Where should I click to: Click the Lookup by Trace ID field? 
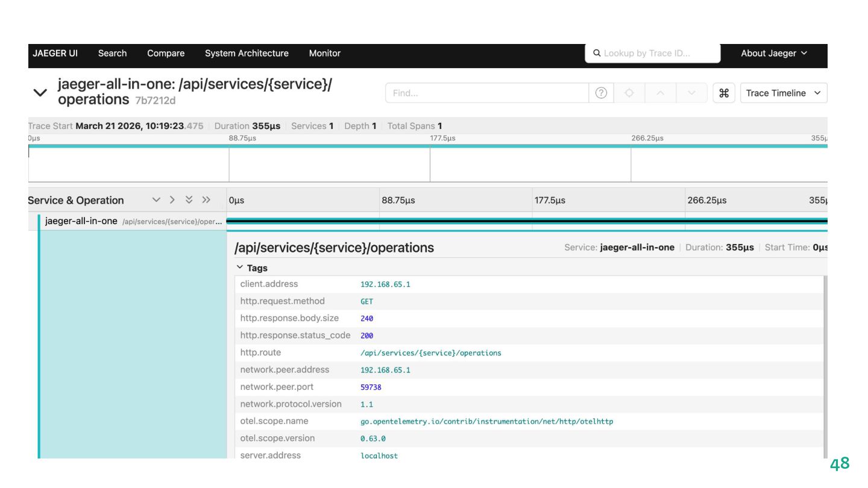(x=652, y=53)
